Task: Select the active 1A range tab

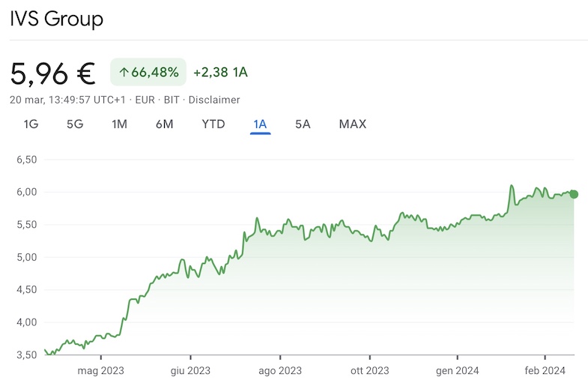Action: pos(260,124)
